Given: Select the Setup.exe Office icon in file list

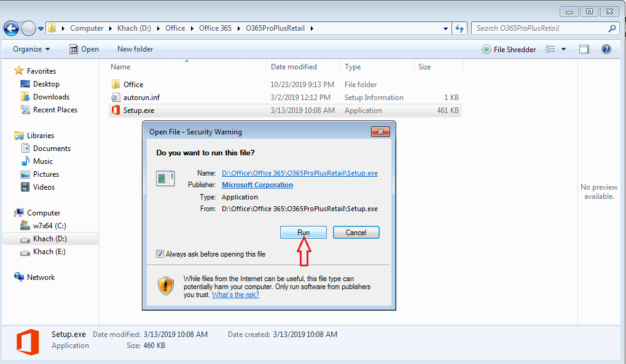Looking at the screenshot, I should [x=115, y=110].
